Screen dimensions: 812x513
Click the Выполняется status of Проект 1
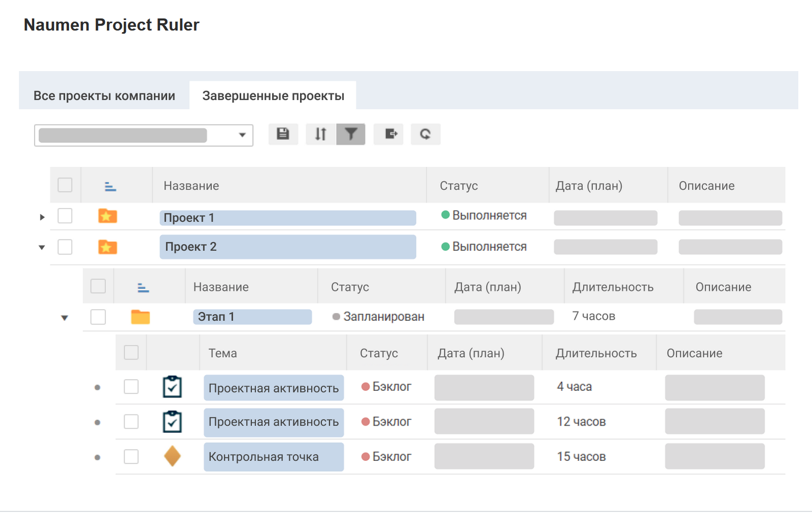click(x=484, y=215)
